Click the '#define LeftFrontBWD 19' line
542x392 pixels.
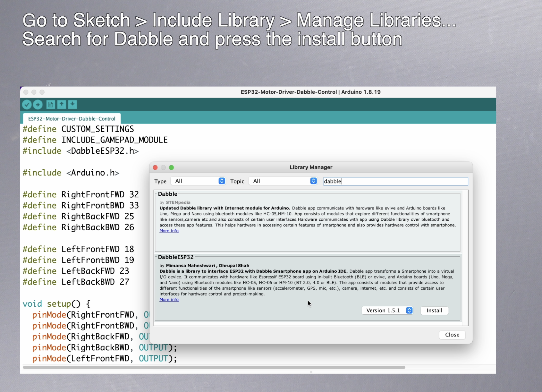tap(78, 260)
